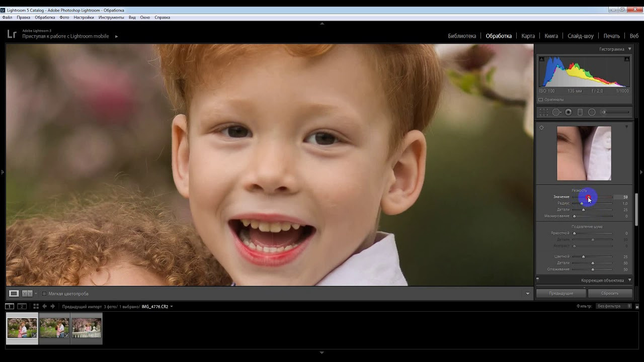644x362 pixels.
Task: Activate the Red Eye Correction tool
Action: pos(569,112)
